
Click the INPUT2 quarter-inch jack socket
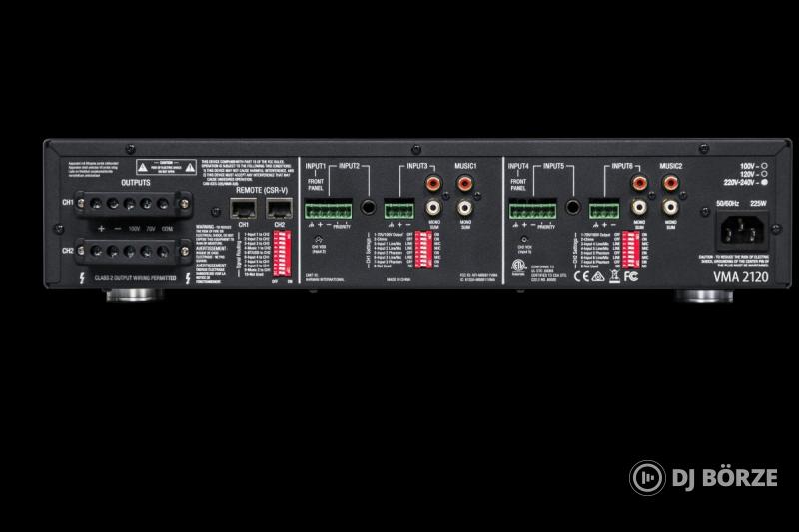(x=368, y=207)
